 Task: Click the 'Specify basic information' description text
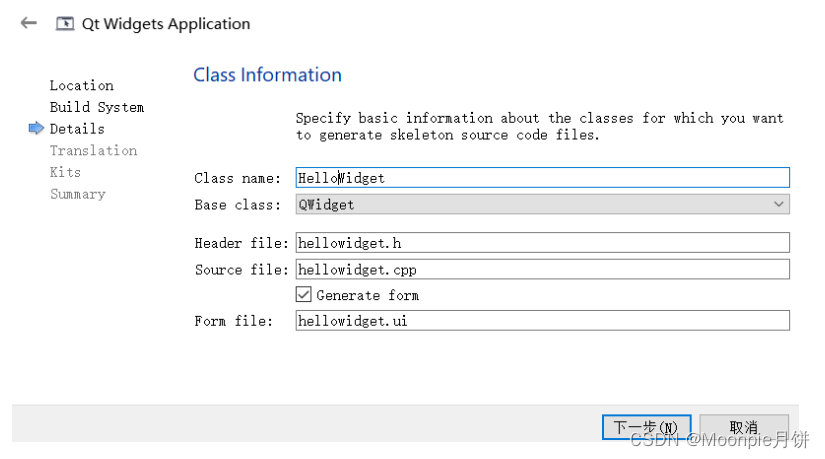coord(539,126)
